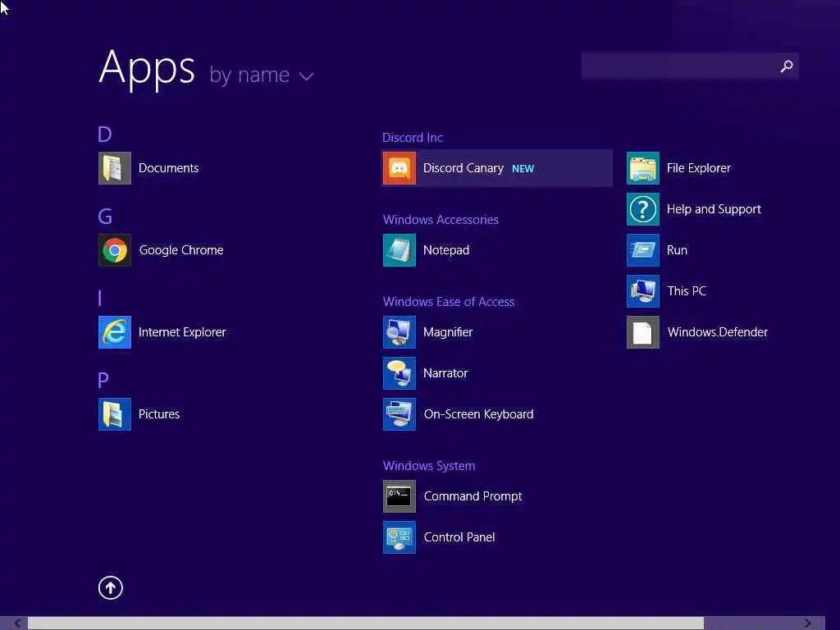This screenshot has width=840, height=630.
Task: Open Notepad icon
Action: click(x=399, y=250)
